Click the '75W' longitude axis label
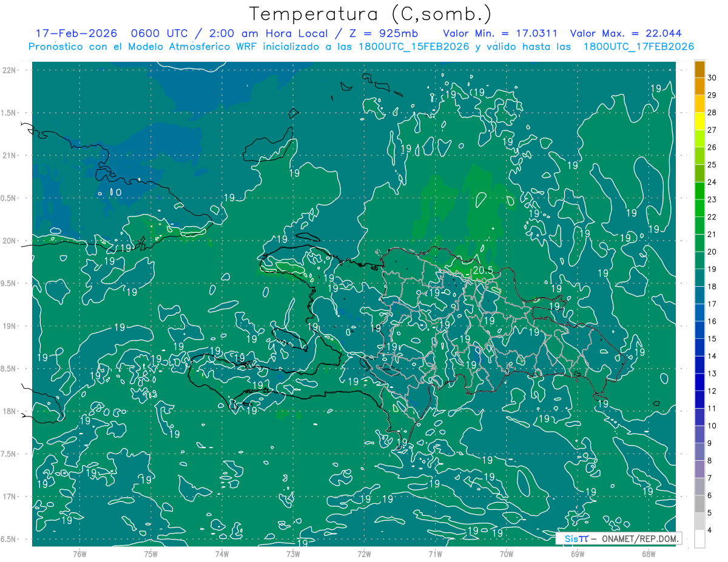Screen dimensions: 728x562 (x=150, y=554)
